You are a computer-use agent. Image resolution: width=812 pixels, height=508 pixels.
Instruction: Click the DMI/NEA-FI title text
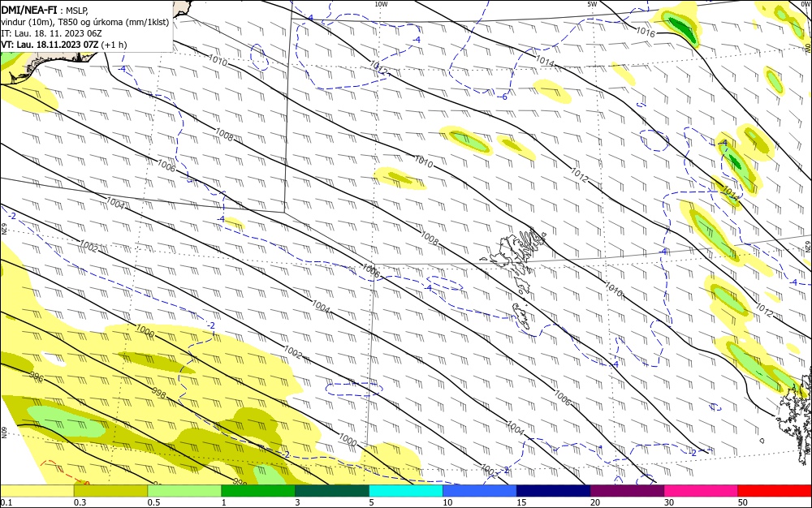29,9
